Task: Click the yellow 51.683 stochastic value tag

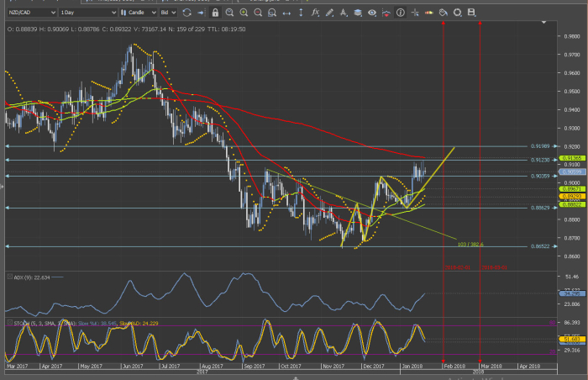Action: click(572, 339)
